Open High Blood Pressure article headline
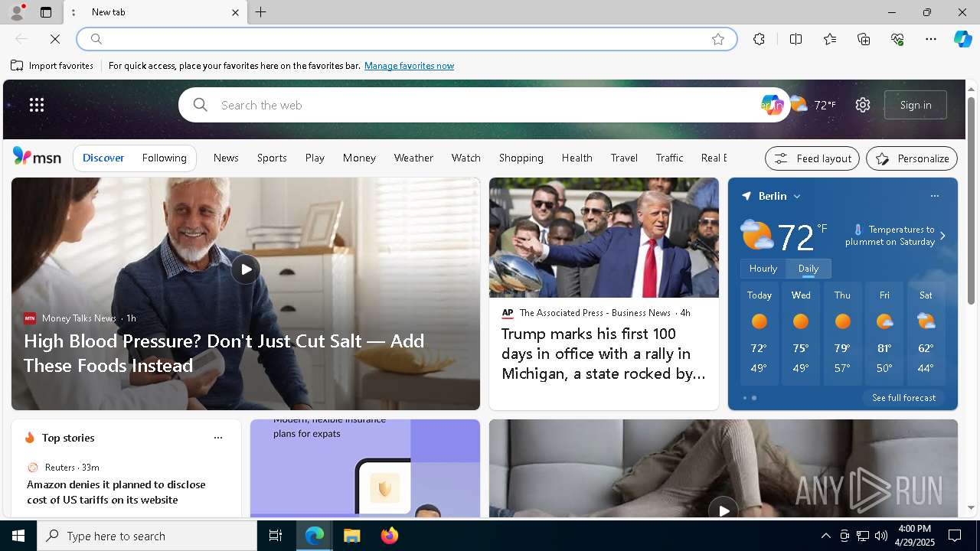Screen dimensions: 980x551 (x=224, y=353)
